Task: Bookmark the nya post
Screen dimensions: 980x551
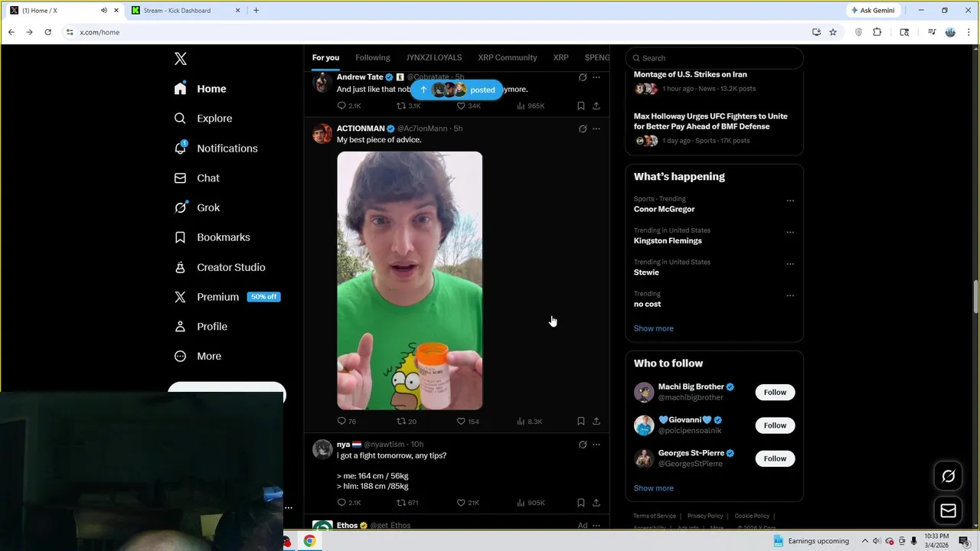Action: (x=581, y=503)
